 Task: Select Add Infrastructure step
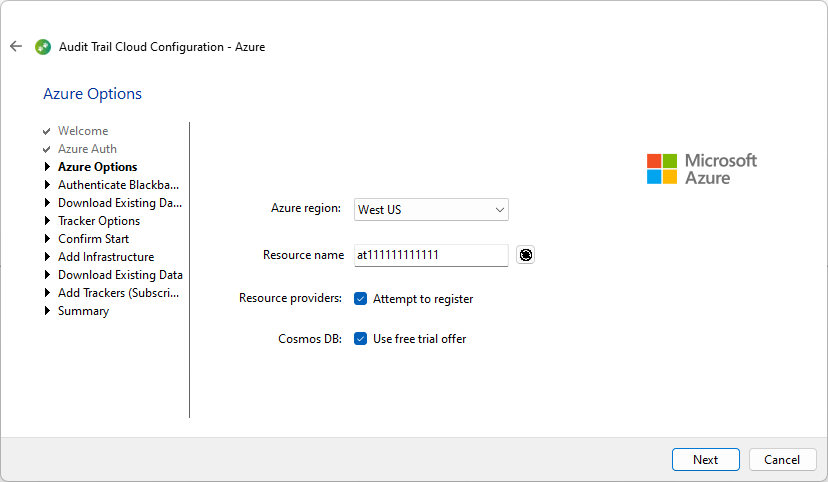coord(106,257)
